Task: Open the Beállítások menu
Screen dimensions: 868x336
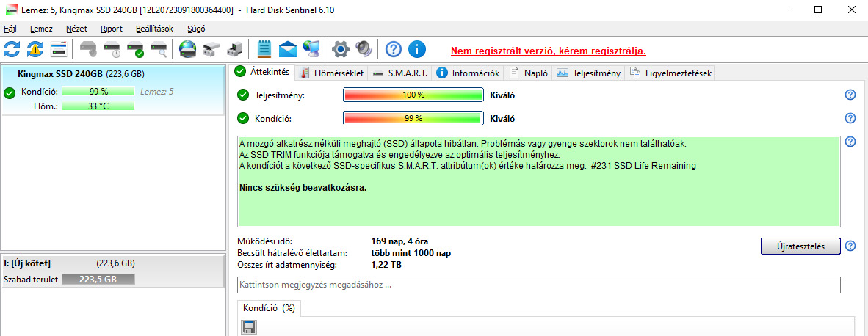Action: [x=154, y=29]
